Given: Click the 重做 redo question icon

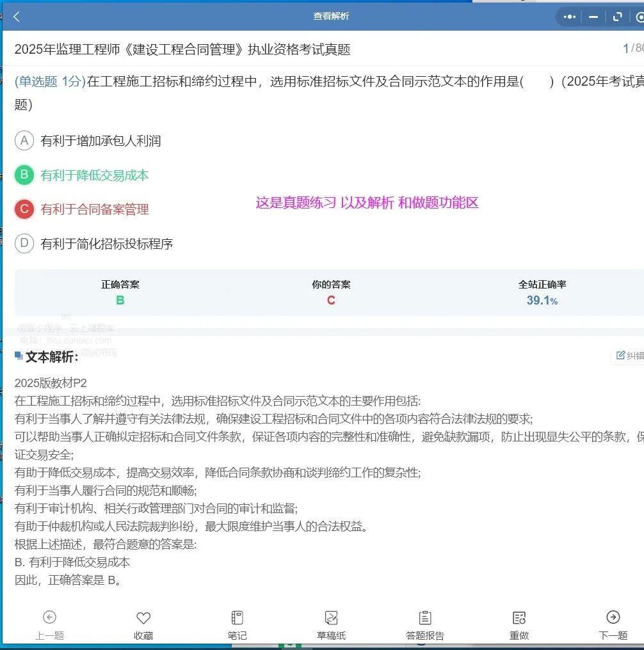Looking at the screenshot, I should tap(519, 618).
